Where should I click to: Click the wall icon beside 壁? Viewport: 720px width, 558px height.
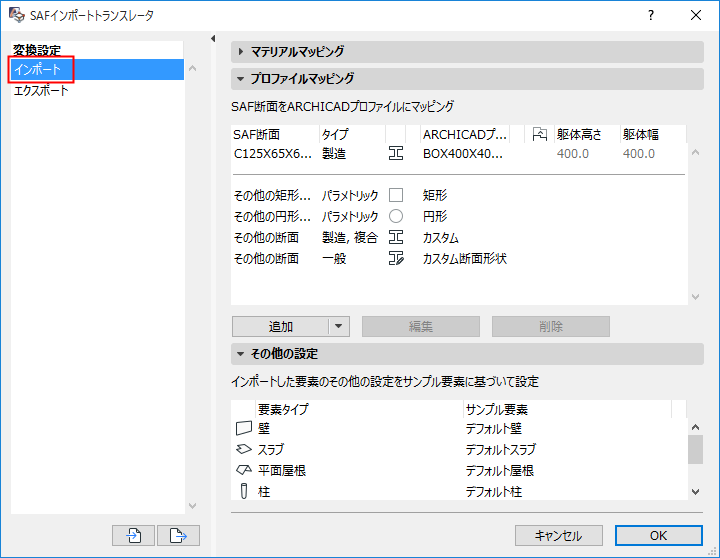pos(244,428)
